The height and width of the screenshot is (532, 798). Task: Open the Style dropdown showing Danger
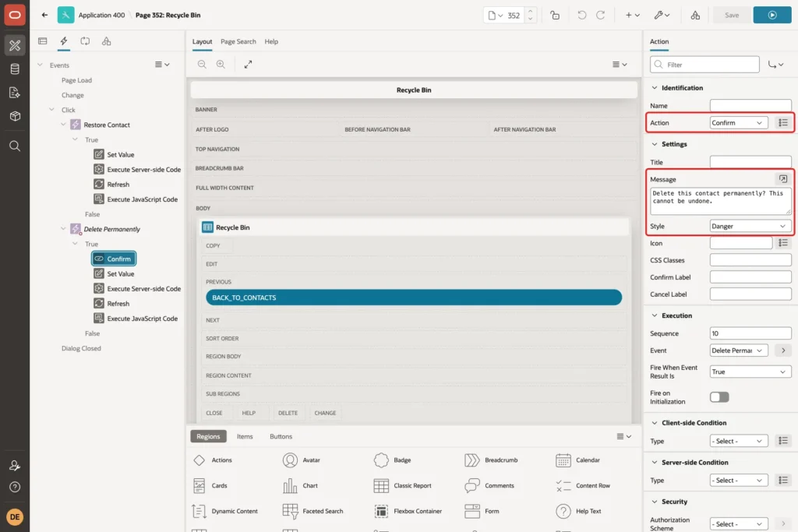point(750,226)
